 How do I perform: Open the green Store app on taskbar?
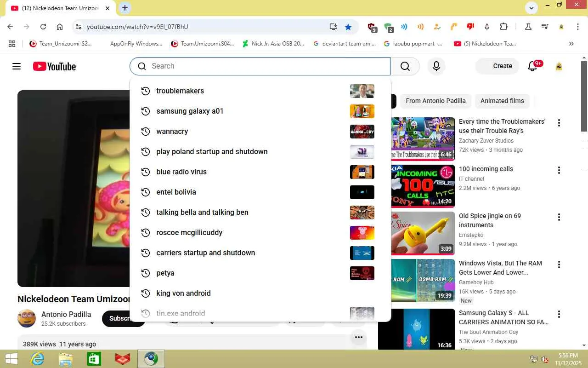pyautogui.click(x=94, y=359)
